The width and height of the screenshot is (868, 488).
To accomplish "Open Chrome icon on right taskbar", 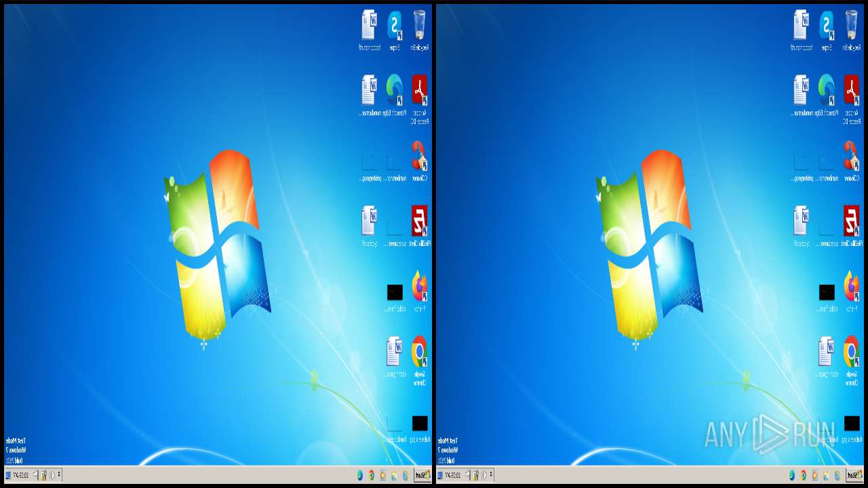I will 803,476.
